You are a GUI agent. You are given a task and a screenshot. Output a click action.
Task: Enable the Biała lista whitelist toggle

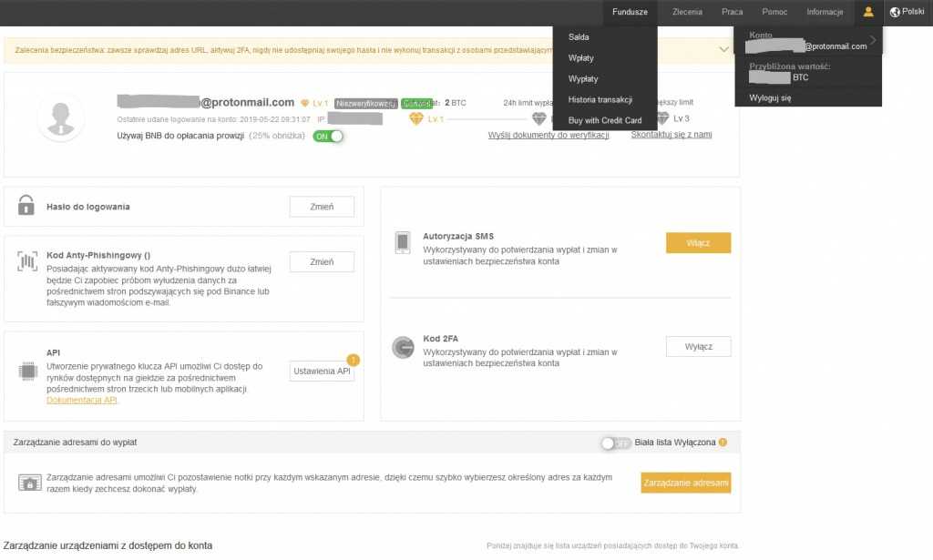(616, 443)
